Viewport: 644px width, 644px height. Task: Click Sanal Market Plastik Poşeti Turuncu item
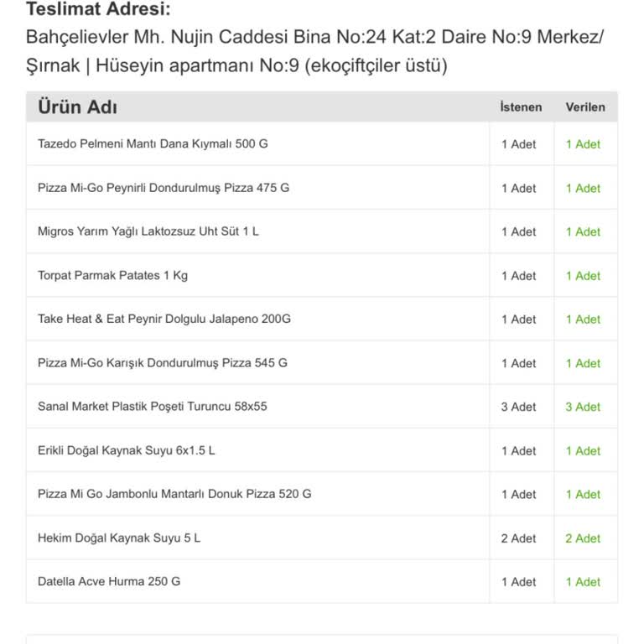[x=153, y=407]
